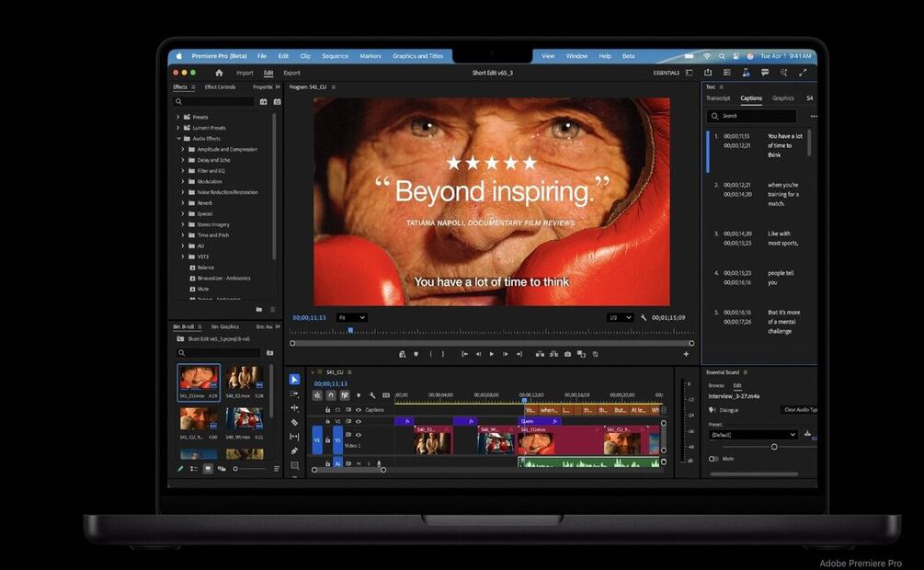Expand the Lumetri Presets folder

(x=178, y=128)
